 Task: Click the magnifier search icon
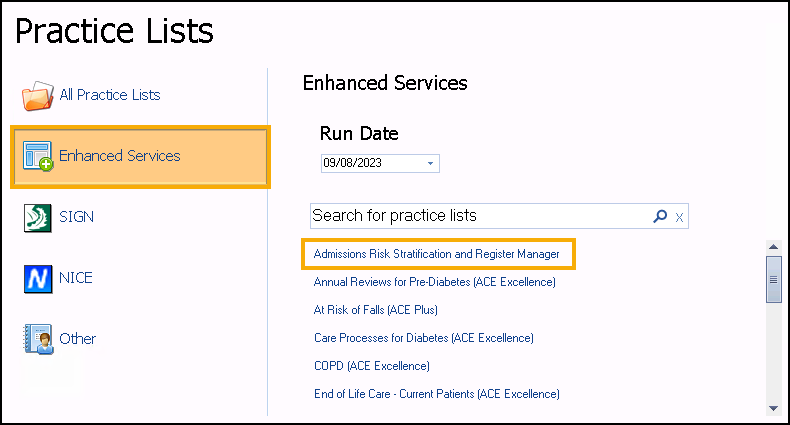click(x=660, y=217)
